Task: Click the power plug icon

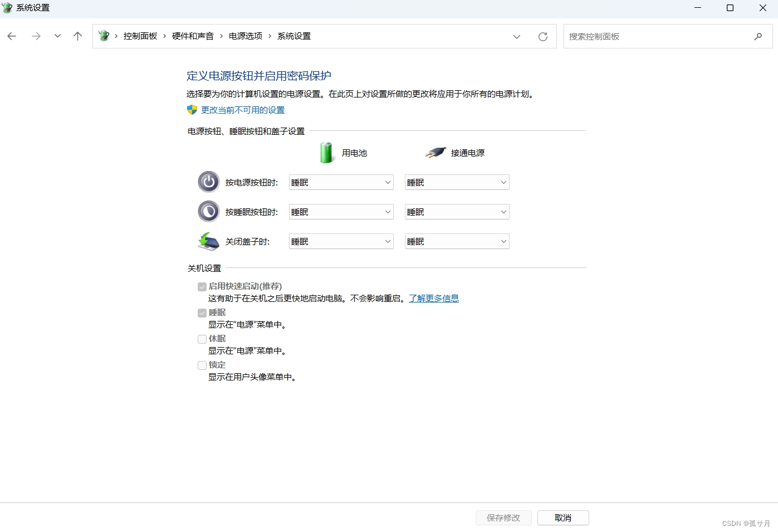Action: [x=436, y=152]
